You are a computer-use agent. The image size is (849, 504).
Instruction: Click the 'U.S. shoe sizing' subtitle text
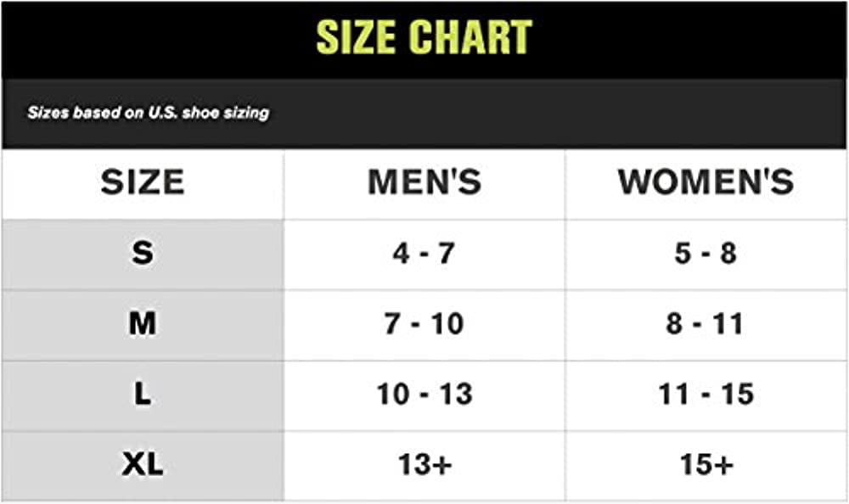(207, 112)
